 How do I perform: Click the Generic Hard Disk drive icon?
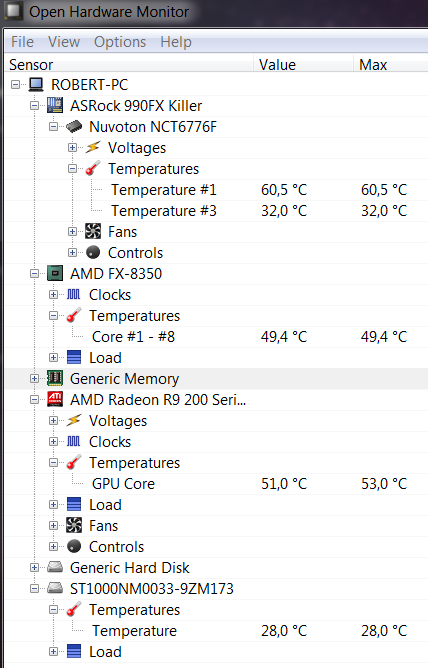tap(55, 567)
